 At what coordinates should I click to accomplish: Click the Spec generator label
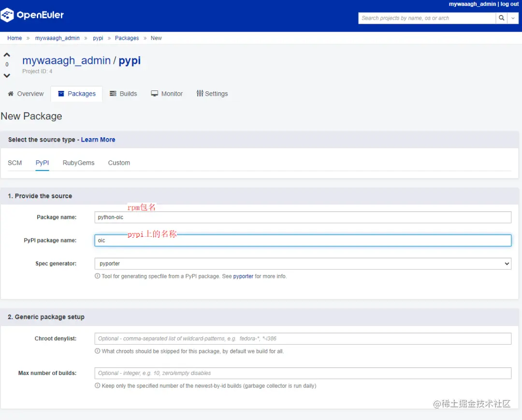(x=56, y=263)
